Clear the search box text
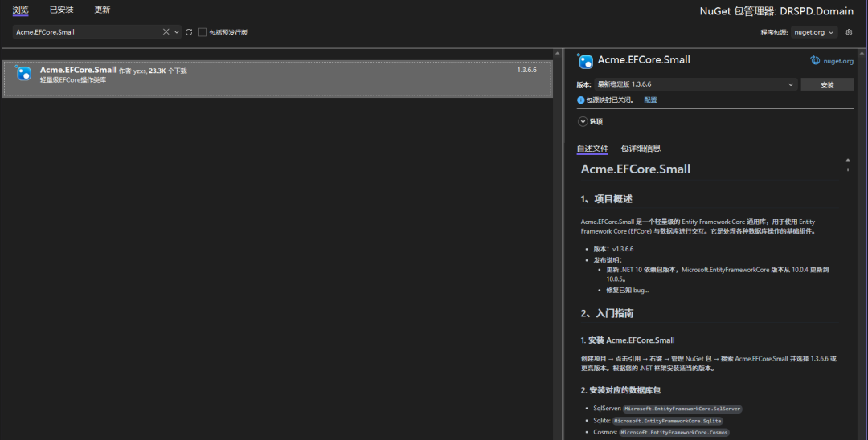This screenshot has height=440, width=868. [x=166, y=32]
